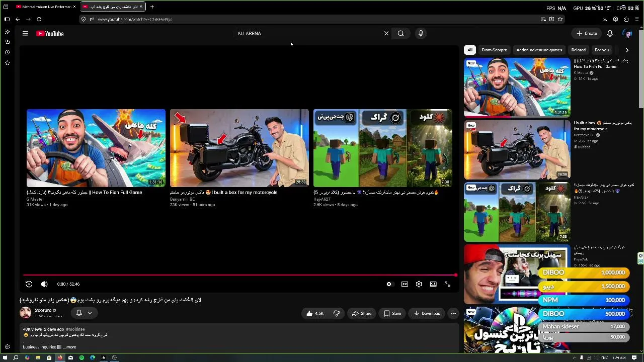644x362 pixels.
Task: Like the video with 4.5K likes
Action: pos(315,313)
